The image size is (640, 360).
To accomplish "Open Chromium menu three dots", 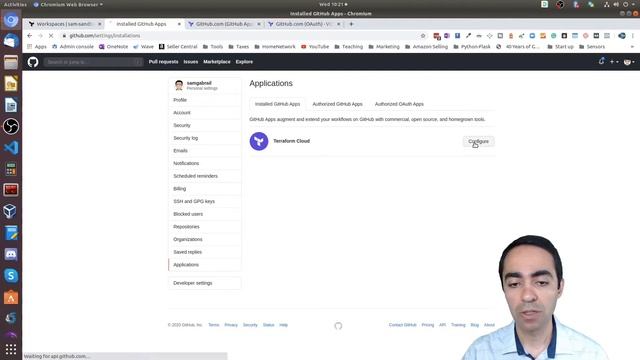I will coord(633,36).
